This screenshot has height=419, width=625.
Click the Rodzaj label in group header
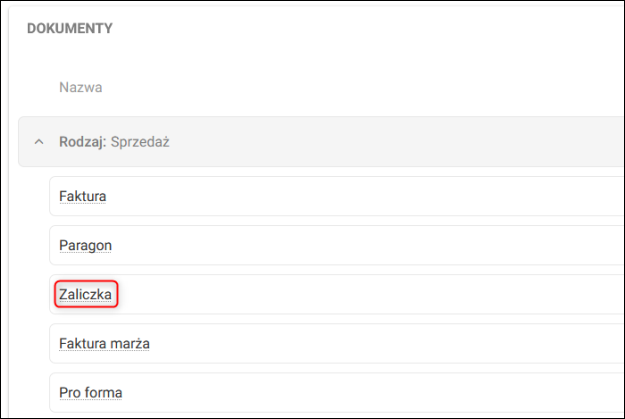pyautogui.click(x=81, y=142)
